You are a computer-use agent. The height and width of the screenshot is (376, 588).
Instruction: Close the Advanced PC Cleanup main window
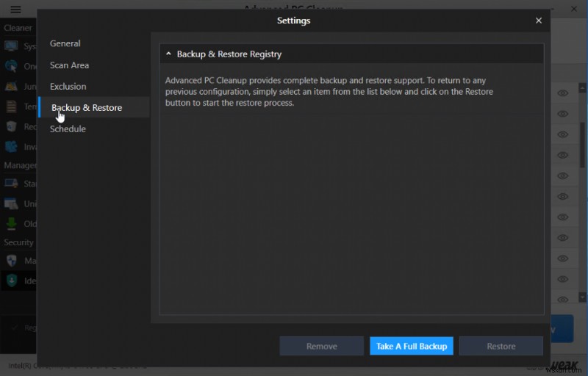click(574, 9)
